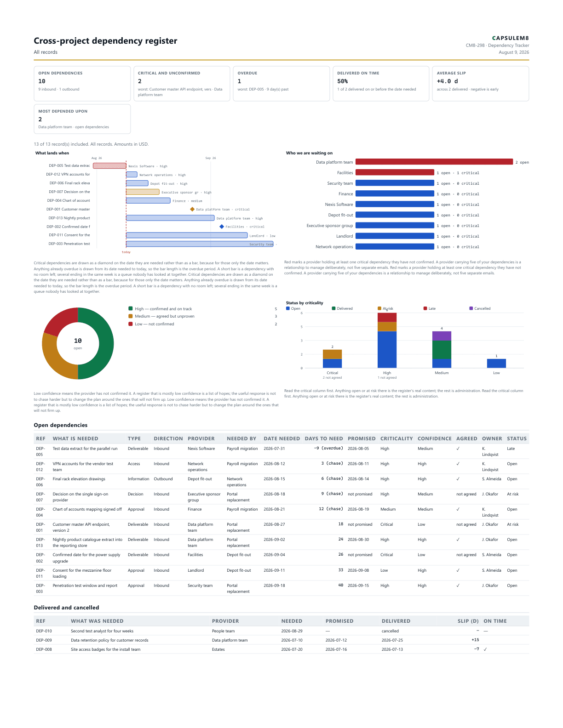This screenshot has width=563, height=728.
Task: Click the Agreed checkmark in the DEP-006 row
Action: click(458, 479)
